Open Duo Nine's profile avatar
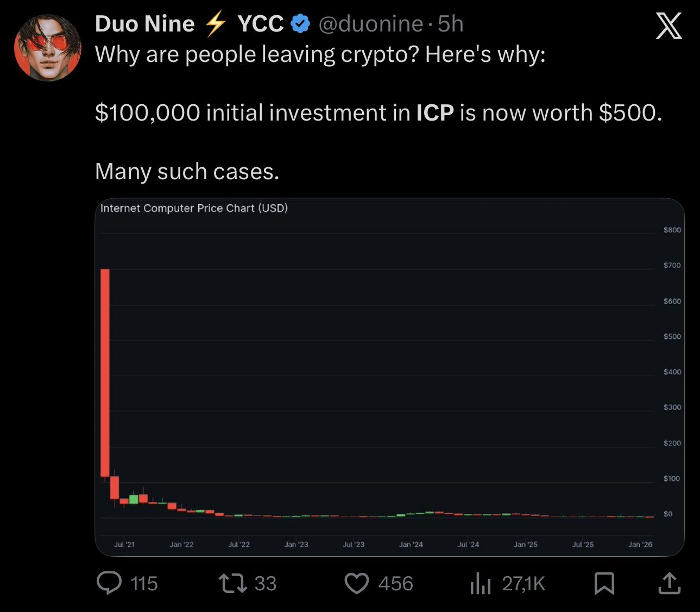This screenshot has height=612, width=700. tap(48, 48)
